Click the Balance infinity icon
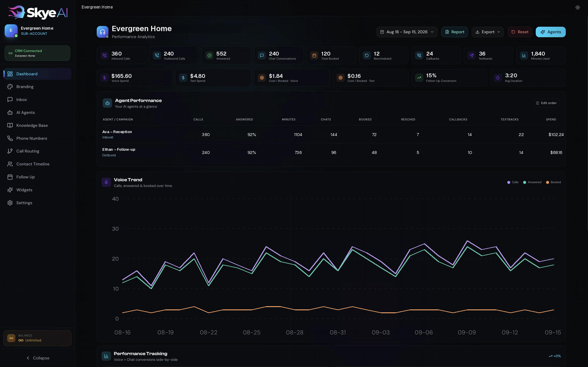 [x=11, y=338]
